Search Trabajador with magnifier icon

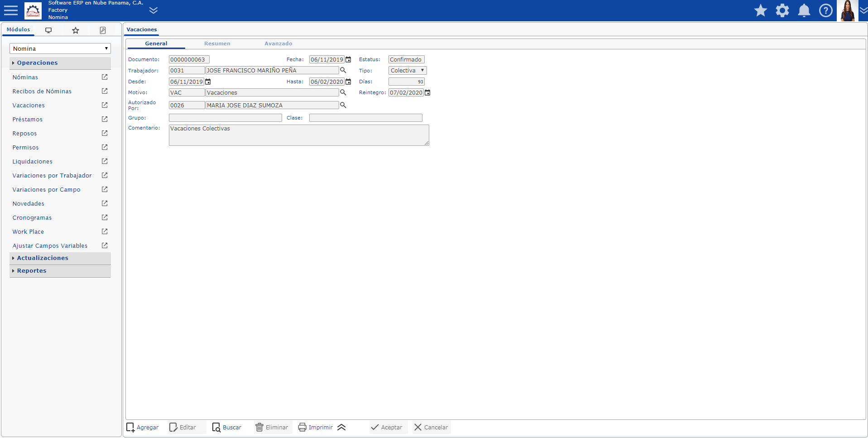[343, 71]
